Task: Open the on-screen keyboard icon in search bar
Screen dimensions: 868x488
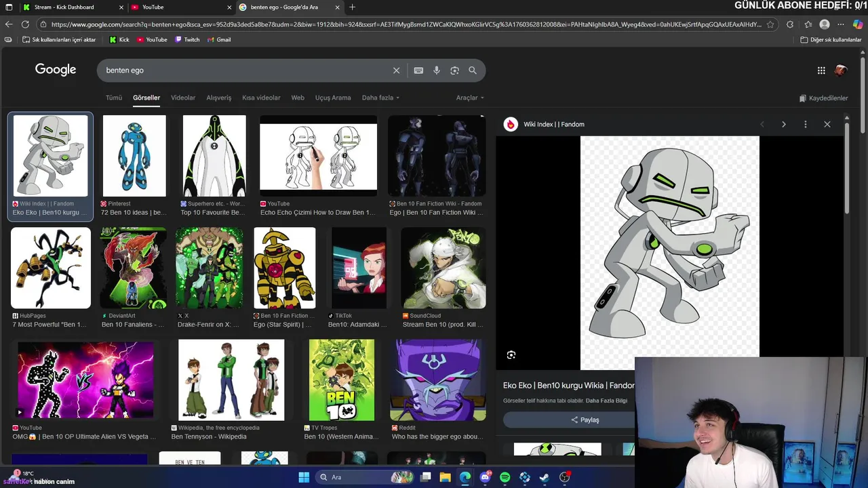Action: [418, 70]
